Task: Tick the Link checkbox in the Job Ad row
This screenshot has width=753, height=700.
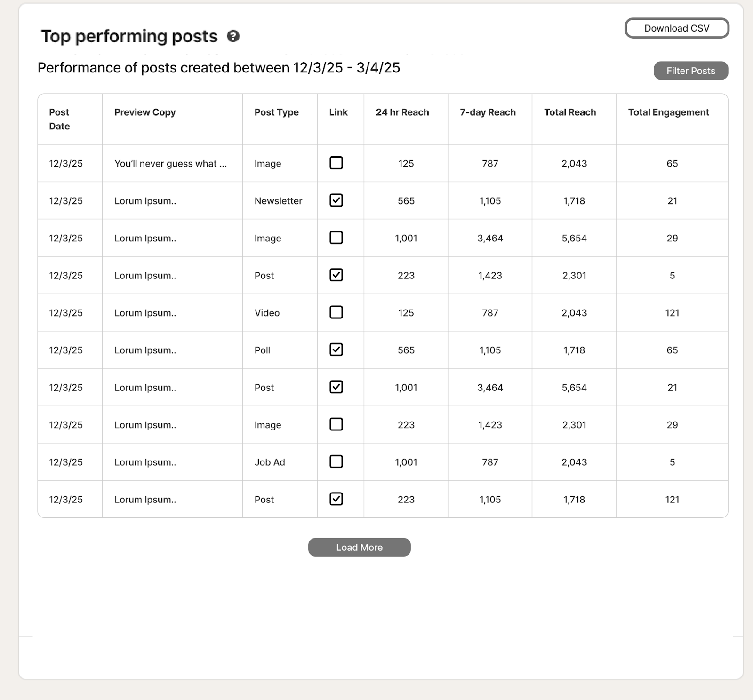Action: [x=336, y=461]
